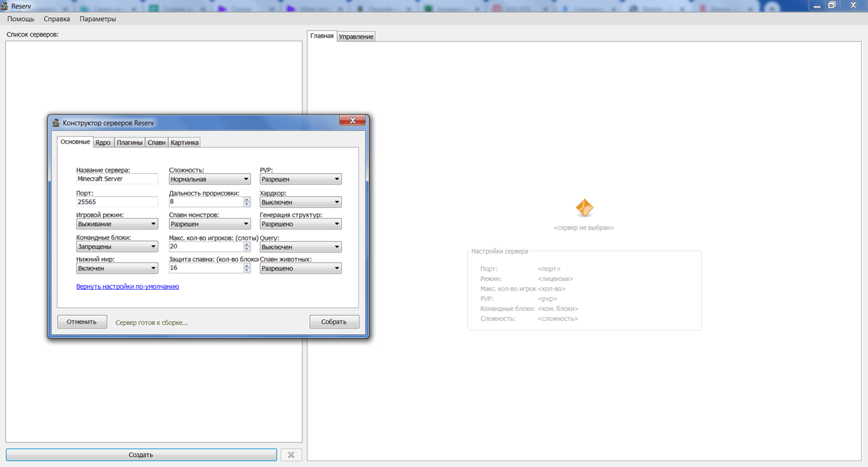Open the Сложность dropdown
This screenshot has height=467, width=868.
click(x=210, y=179)
